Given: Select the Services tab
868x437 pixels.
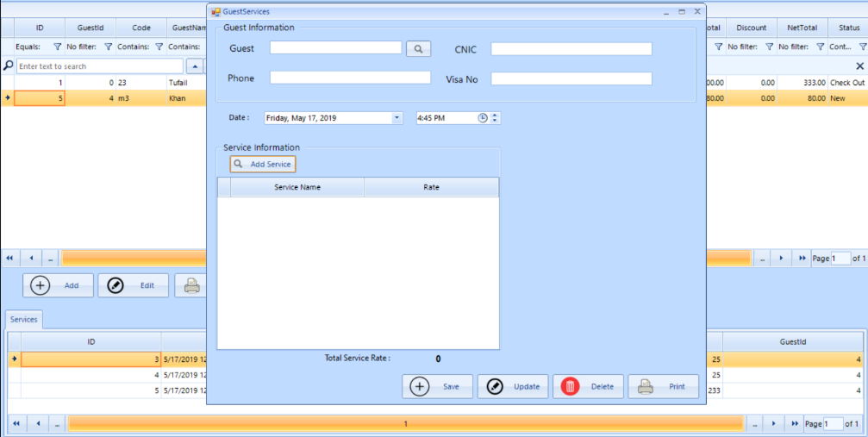Looking at the screenshot, I should 24,320.
